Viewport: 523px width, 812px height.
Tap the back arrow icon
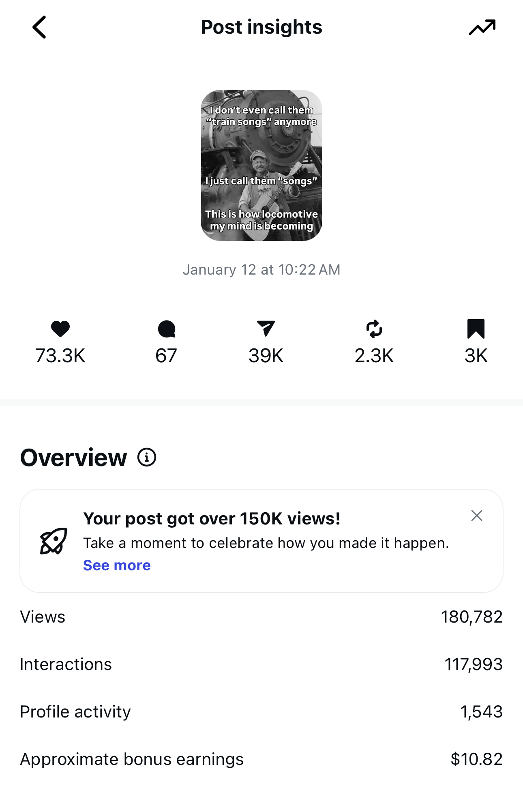coord(39,27)
